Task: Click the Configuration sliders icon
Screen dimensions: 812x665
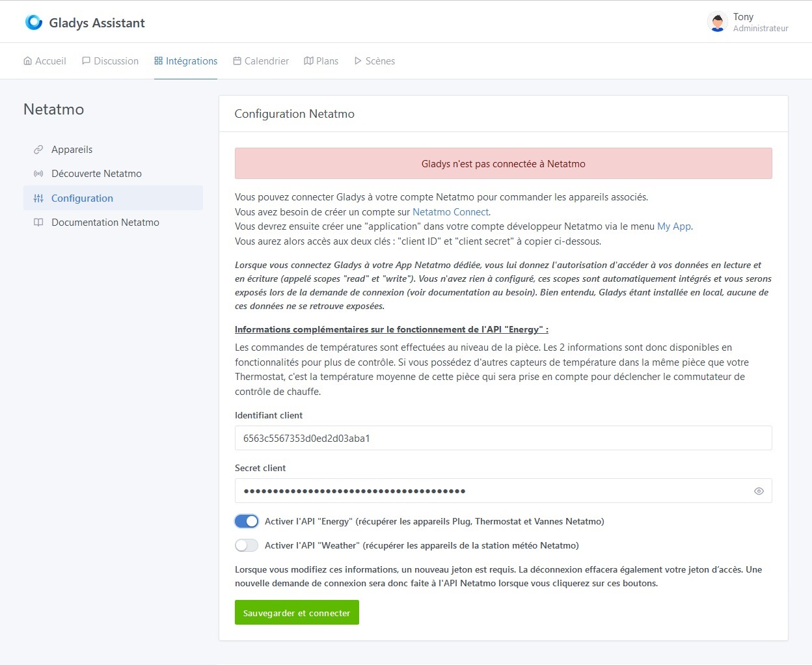Action: 38,198
